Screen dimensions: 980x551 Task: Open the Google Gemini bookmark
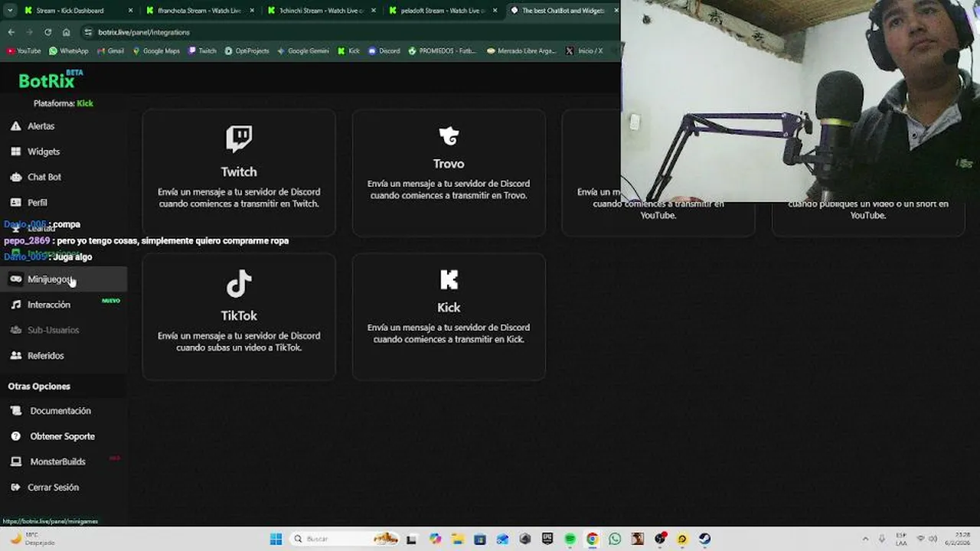[303, 51]
